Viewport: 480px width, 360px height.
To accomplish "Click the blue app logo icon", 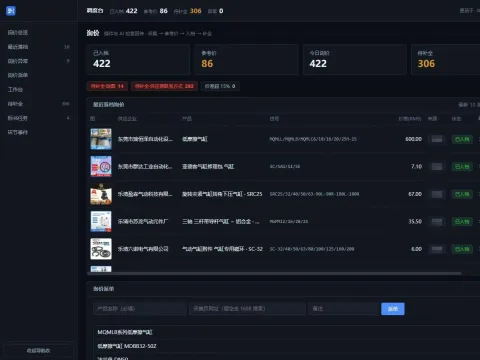I will 11,11.
